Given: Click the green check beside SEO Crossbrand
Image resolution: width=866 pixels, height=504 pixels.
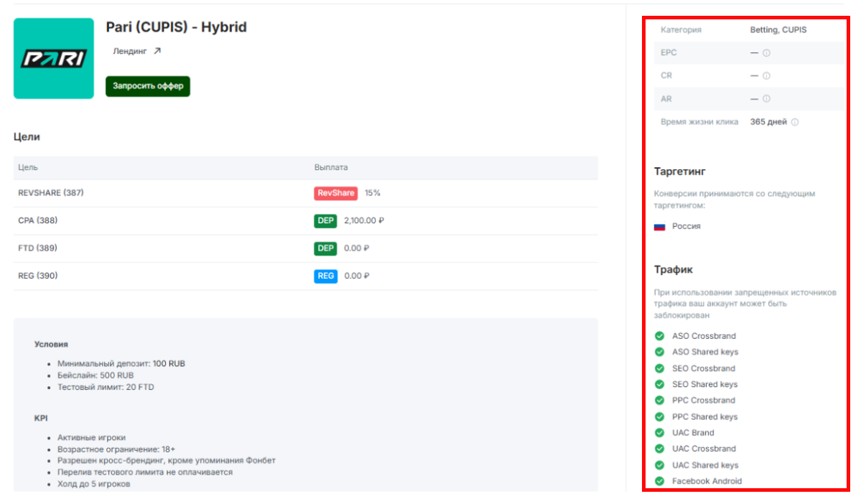Looking at the screenshot, I should (659, 368).
